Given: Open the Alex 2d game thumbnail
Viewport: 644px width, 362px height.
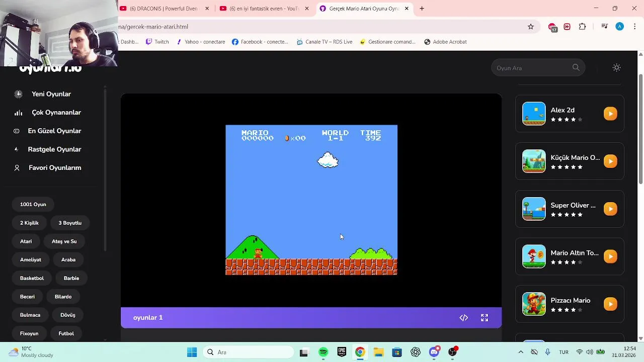Looking at the screenshot, I should pos(534,114).
